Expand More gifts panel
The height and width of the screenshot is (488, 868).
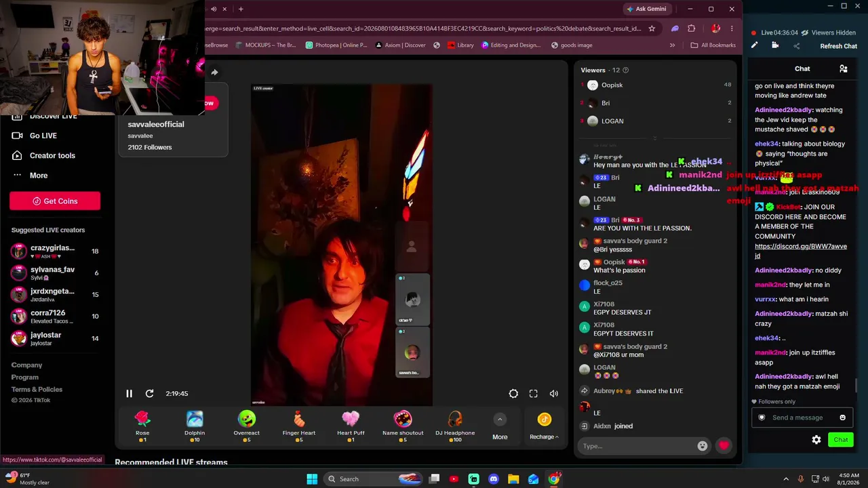pyautogui.click(x=500, y=427)
